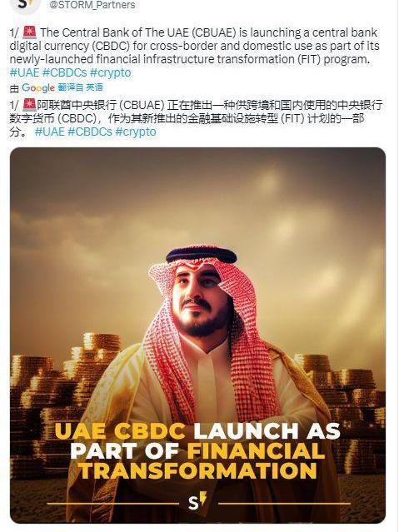399x532 pixels.
Task: Open #crypto hashtag in the English tweet
Action: 110,72
